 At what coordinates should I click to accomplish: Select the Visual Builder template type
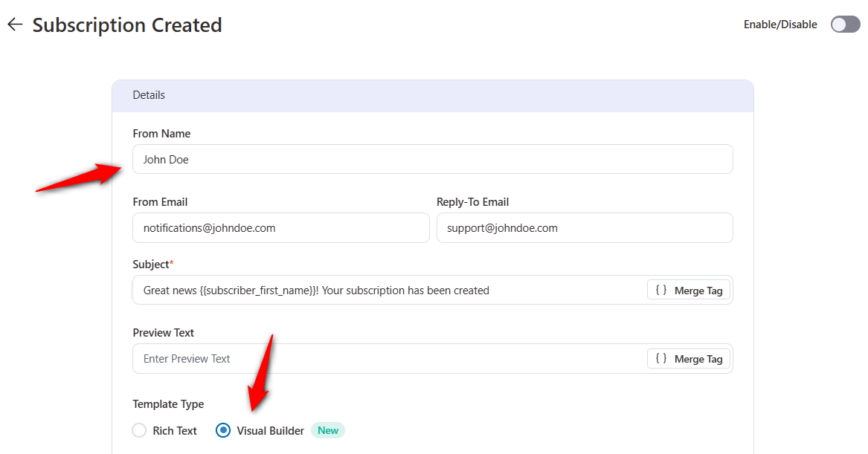pos(222,430)
